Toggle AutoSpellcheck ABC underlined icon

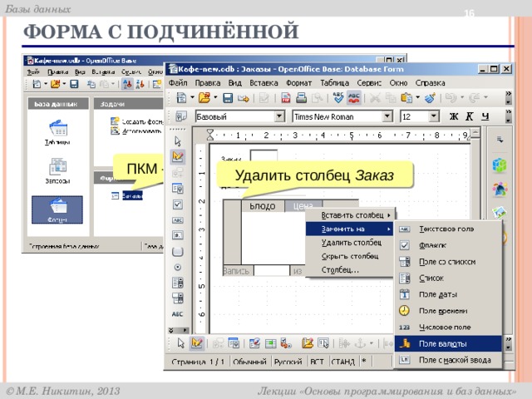point(353,98)
